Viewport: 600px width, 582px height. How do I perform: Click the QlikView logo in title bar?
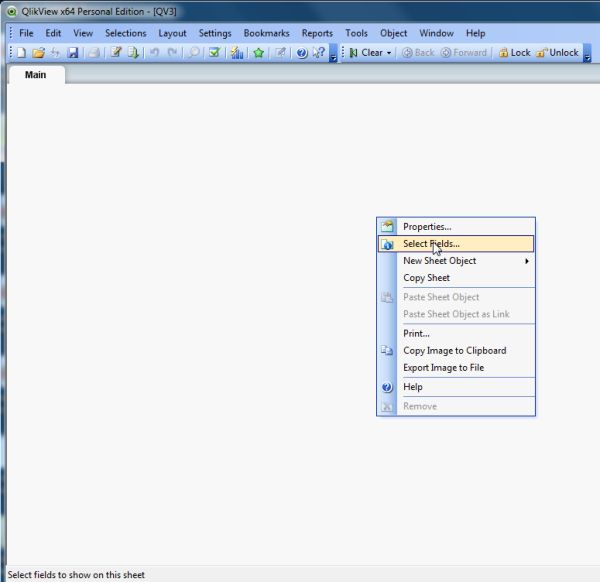[x=12, y=12]
